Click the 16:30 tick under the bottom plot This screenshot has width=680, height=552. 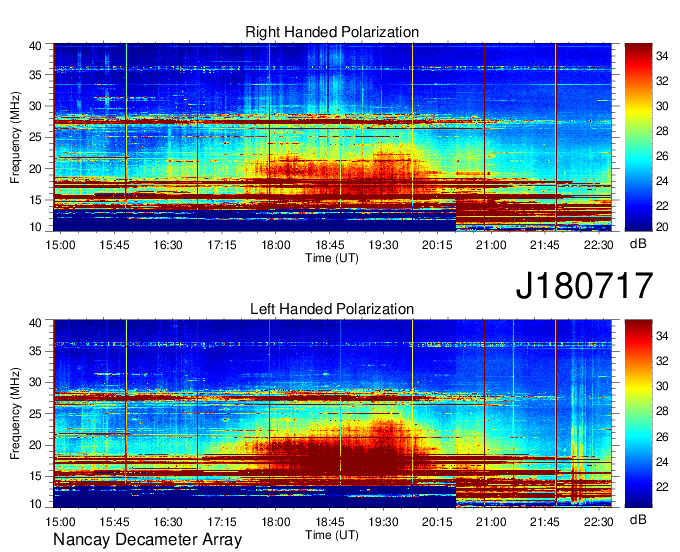point(168,522)
